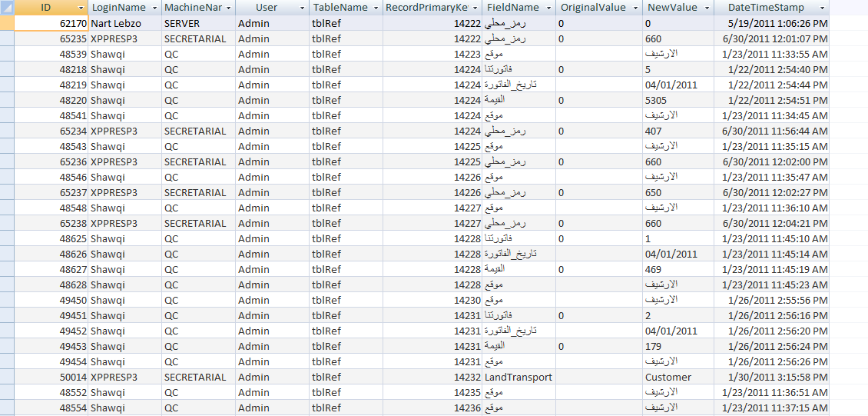
Task: Open the FieldName column dropdown arrow
Action: click(548, 8)
